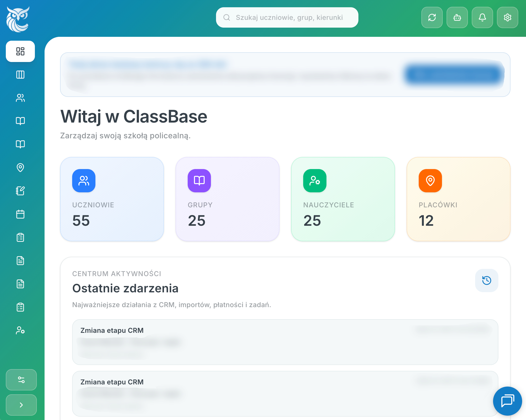The image size is (526, 420).
Task: Open the second Zmiana etapu CRM event
Action: coord(285,394)
